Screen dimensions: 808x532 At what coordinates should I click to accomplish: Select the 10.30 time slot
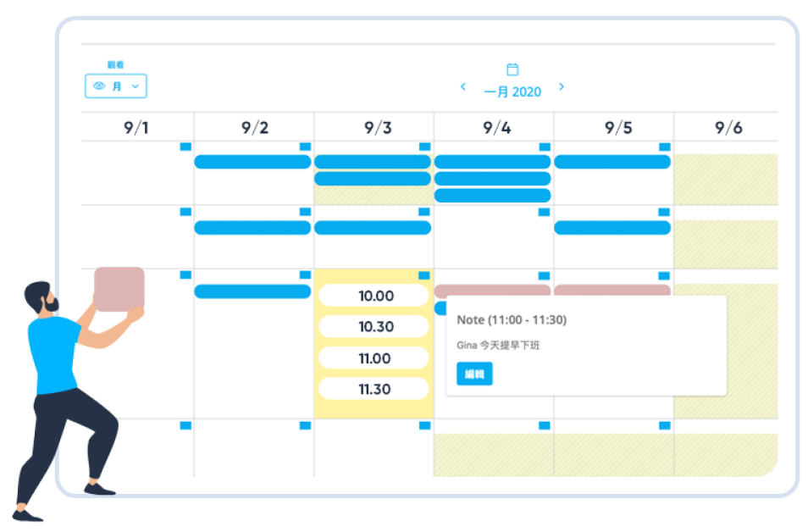374,327
